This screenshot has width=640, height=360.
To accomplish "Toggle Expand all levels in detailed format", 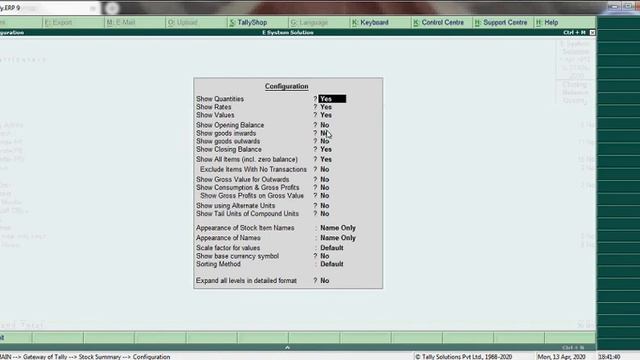I will coord(324,280).
